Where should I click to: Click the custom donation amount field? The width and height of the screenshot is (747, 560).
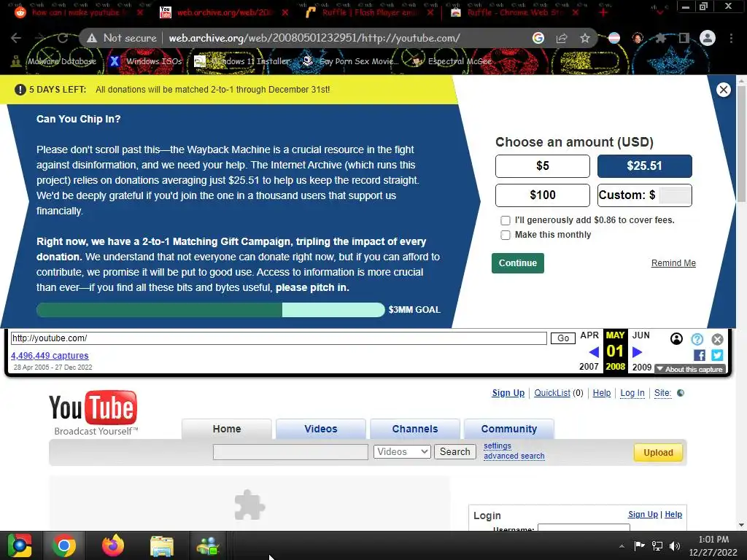(676, 195)
